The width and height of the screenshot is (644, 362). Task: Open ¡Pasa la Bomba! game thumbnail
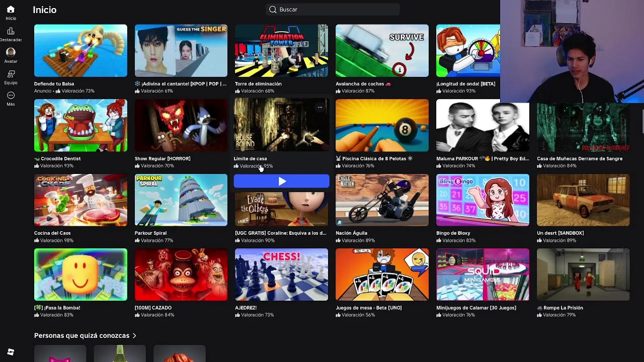pos(80,275)
